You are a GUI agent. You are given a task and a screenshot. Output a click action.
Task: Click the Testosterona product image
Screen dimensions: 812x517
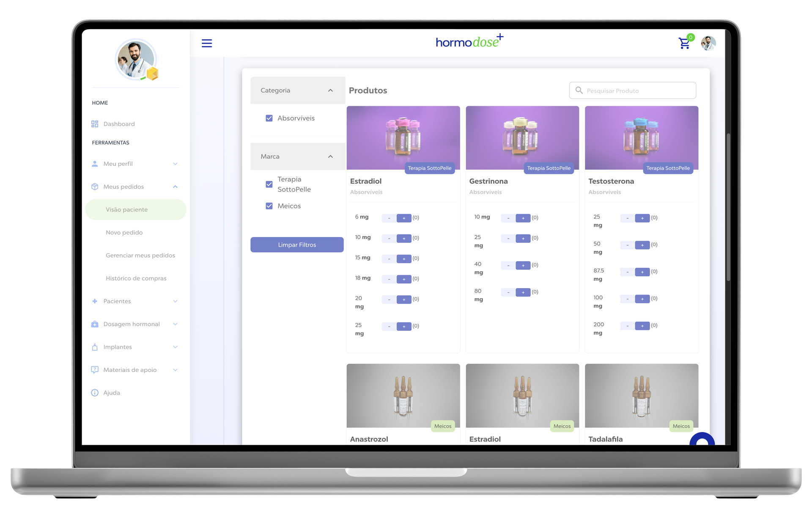coord(642,137)
